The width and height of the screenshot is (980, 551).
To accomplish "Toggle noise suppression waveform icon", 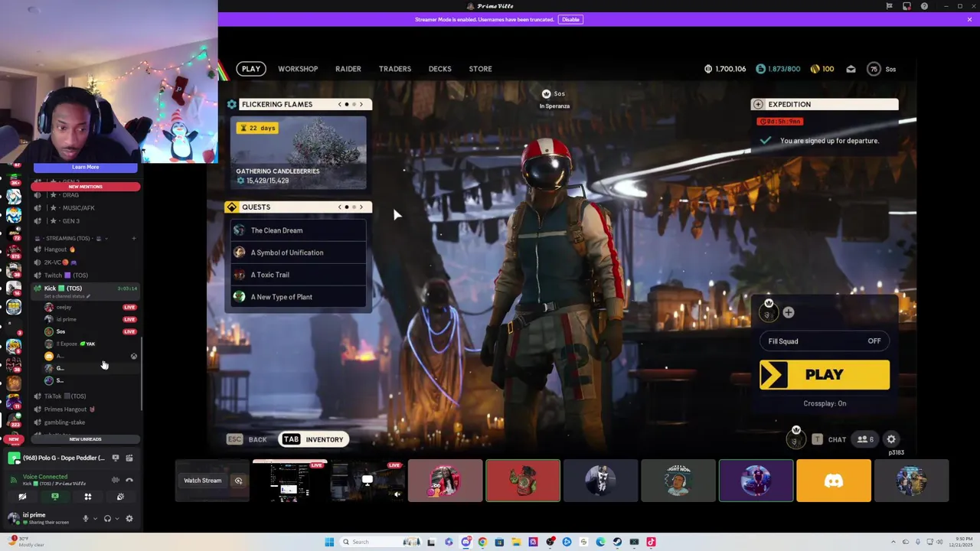I will [115, 480].
